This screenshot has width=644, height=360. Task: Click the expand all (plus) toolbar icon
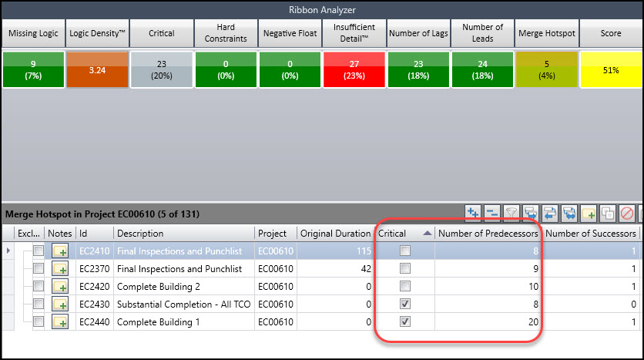pos(473,214)
